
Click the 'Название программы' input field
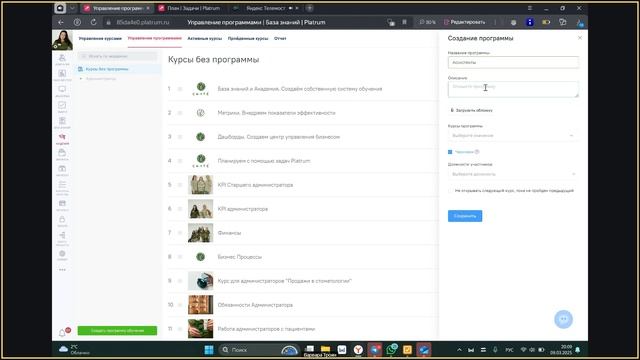[x=513, y=62]
